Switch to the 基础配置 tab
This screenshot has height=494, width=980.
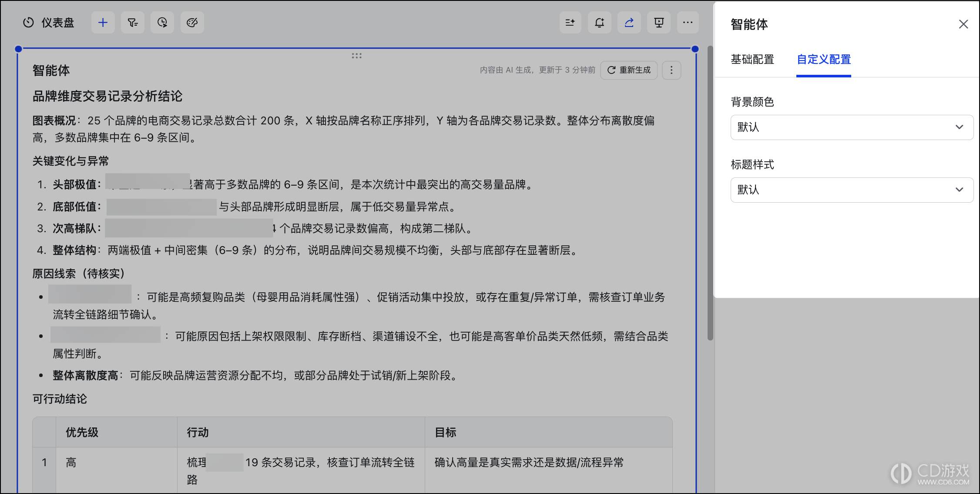[x=752, y=60]
